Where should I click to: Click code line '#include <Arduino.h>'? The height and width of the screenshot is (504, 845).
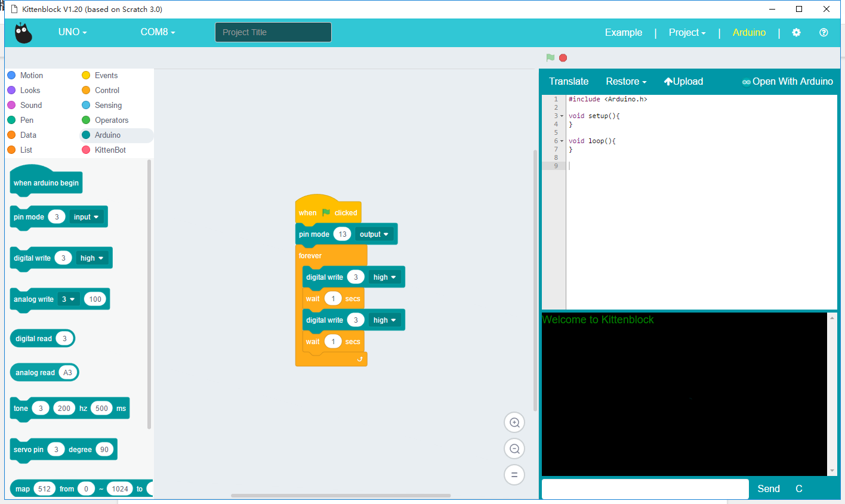[x=608, y=100]
